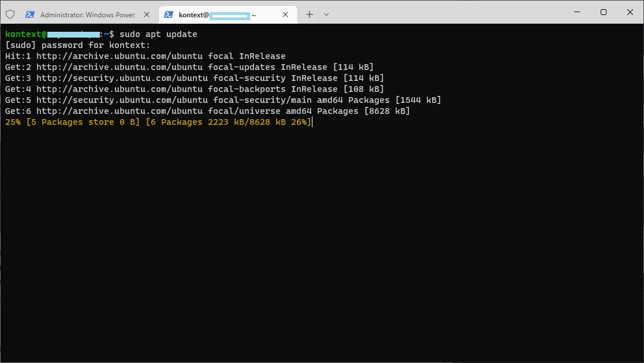Click the 25% download progress line
Viewport: 644px width, 363px height.
(x=156, y=122)
